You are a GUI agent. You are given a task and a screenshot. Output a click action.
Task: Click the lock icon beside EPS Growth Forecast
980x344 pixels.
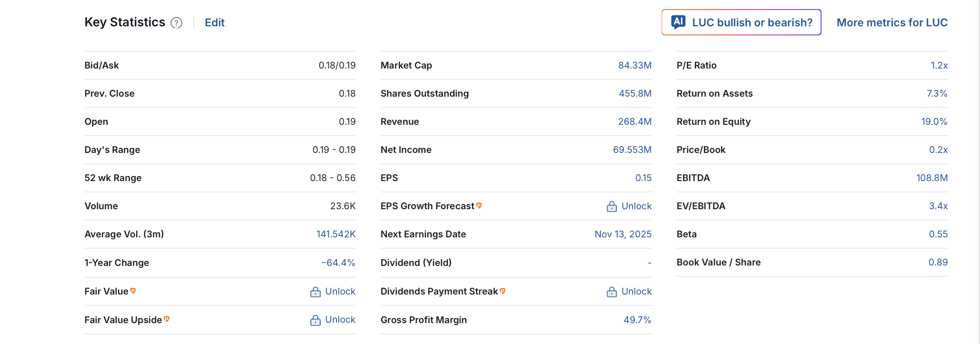(612, 206)
